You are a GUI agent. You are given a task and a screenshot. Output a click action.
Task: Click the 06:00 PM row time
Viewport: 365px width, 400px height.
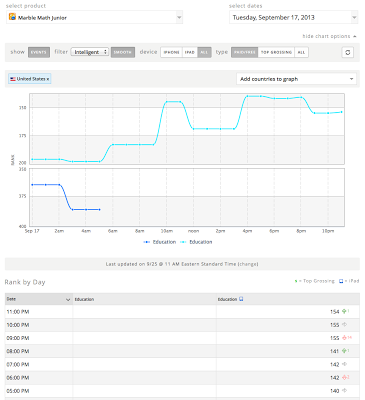click(x=18, y=378)
